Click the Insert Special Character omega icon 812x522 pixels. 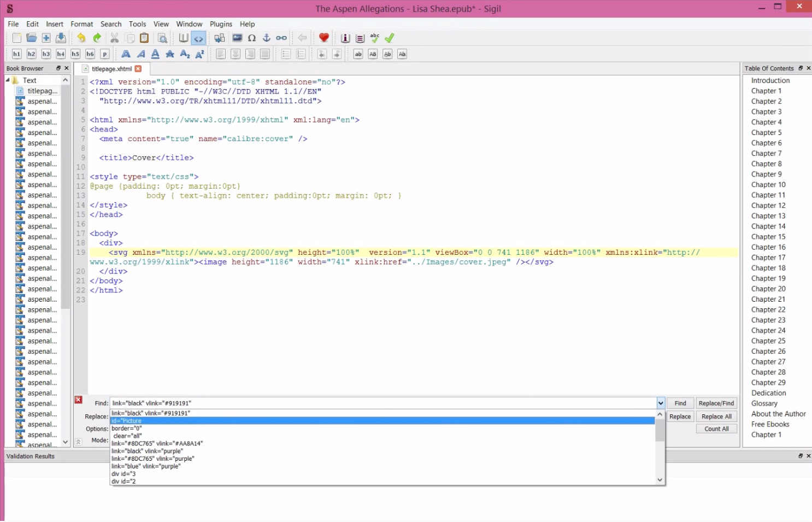(252, 38)
